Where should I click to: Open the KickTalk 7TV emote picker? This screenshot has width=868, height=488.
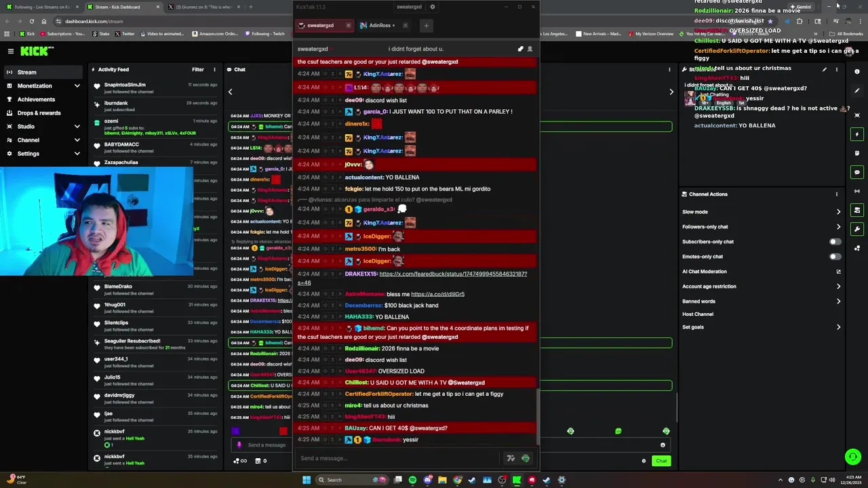pos(511,458)
